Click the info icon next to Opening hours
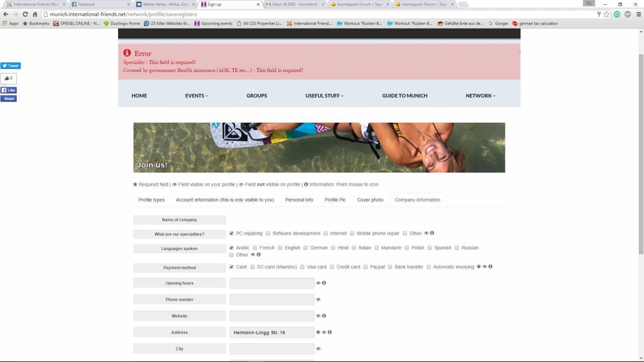The width and height of the screenshot is (644, 362). click(x=324, y=283)
